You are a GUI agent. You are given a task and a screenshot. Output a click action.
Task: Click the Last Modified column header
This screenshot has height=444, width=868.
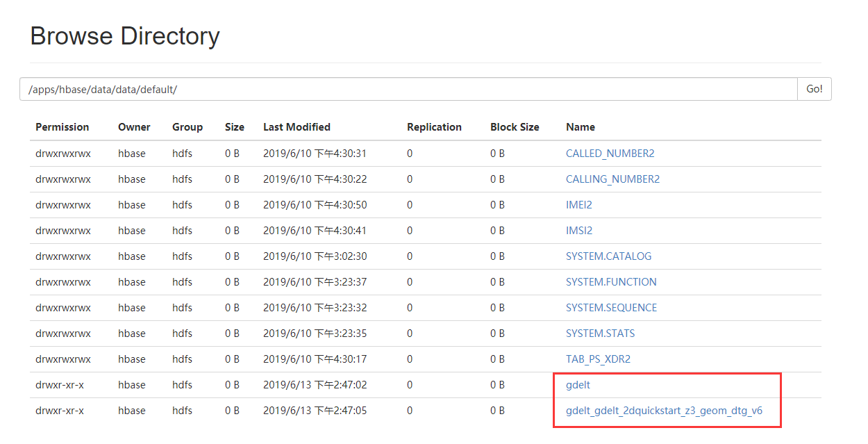pos(297,127)
